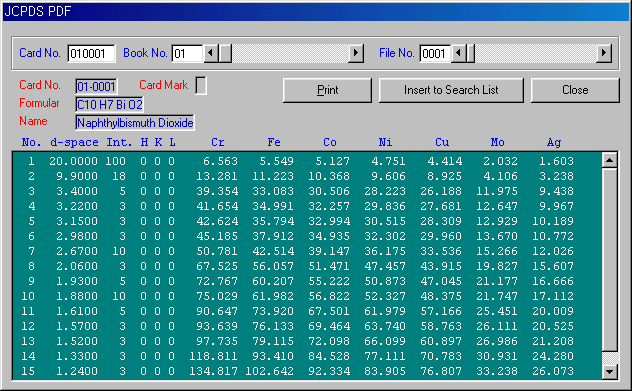
Task: Click the Cu column header
Action: 442,142
